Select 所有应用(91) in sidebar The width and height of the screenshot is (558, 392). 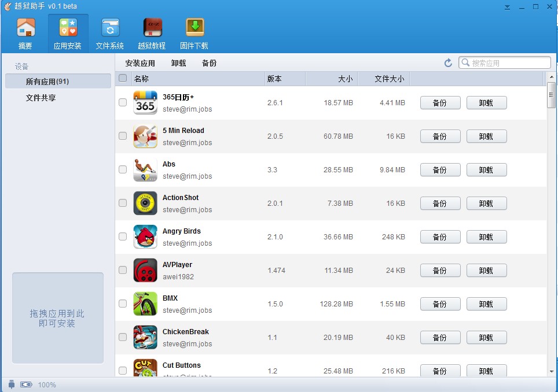click(x=58, y=81)
